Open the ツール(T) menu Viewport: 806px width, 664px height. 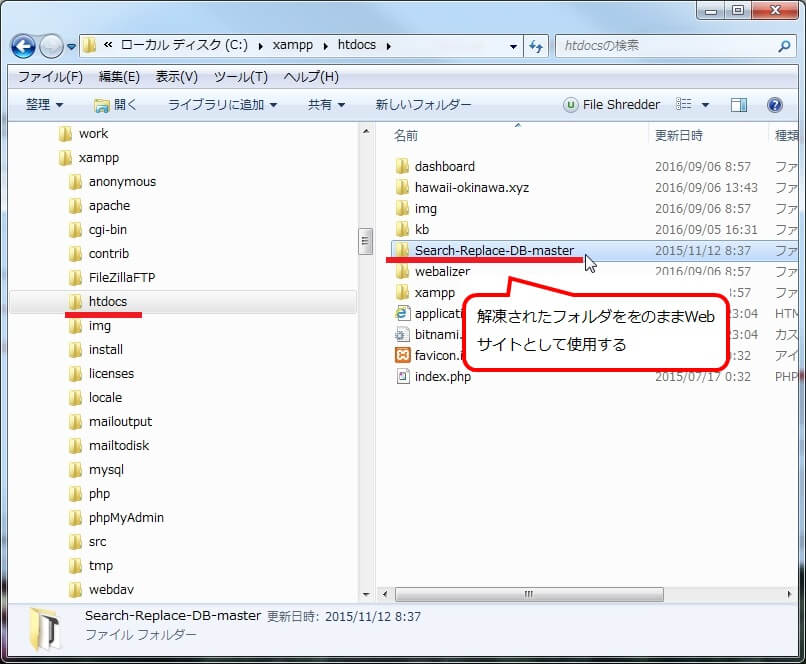pyautogui.click(x=240, y=77)
